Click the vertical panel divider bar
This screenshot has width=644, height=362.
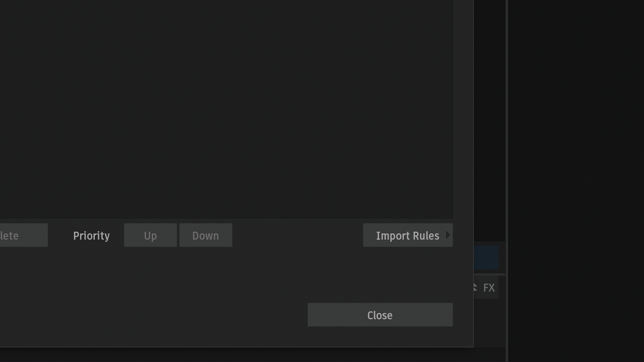(x=506, y=181)
